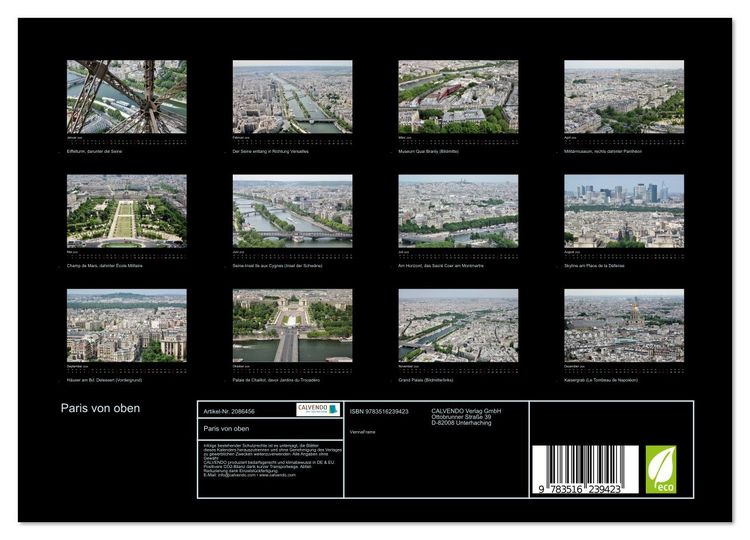
Task: Click the green eco leaf logo
Action: pyautogui.click(x=661, y=469)
